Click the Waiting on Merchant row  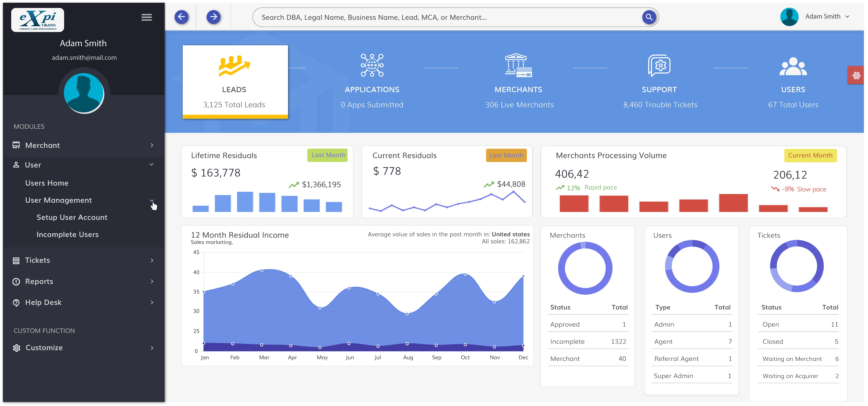pos(798,359)
